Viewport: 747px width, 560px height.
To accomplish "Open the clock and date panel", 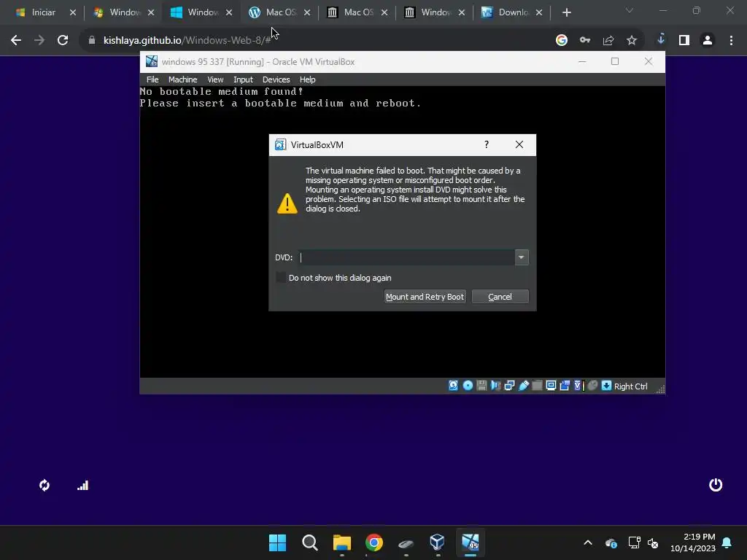I will (x=693, y=542).
